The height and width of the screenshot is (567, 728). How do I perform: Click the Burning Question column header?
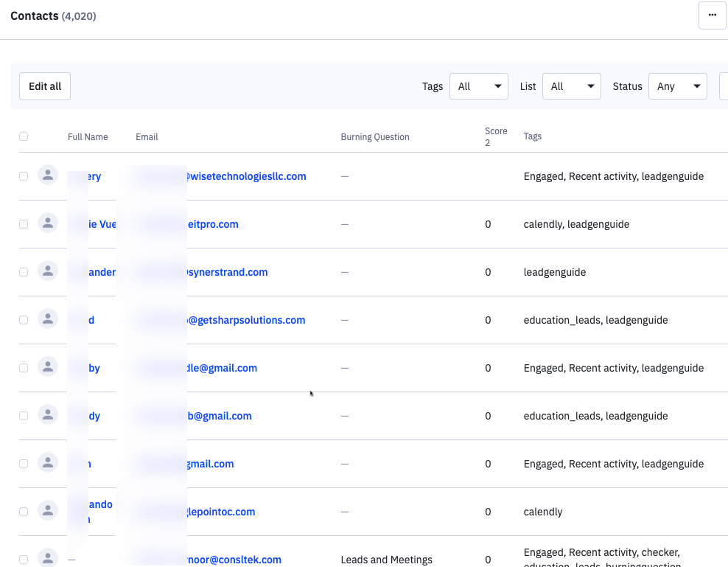pyautogui.click(x=375, y=136)
